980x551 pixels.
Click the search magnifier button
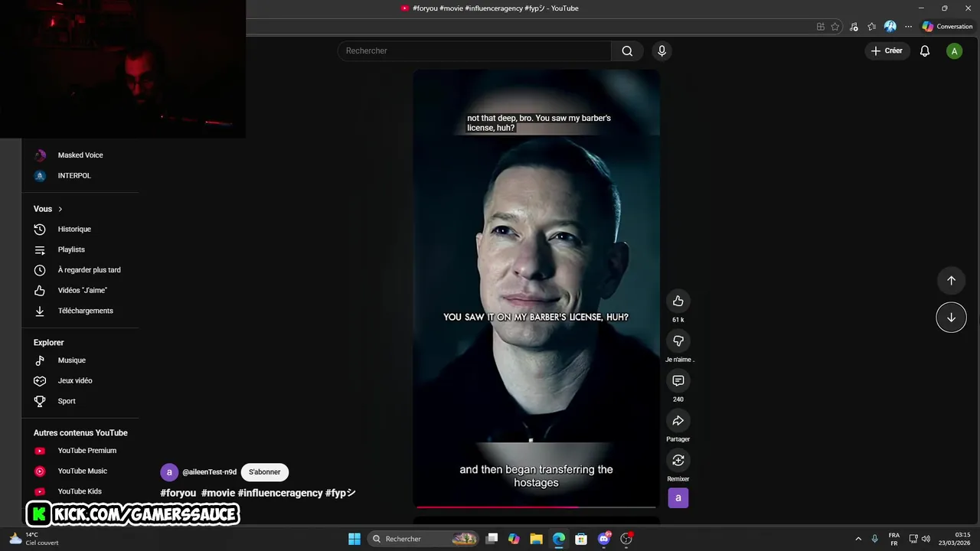pyautogui.click(x=627, y=51)
